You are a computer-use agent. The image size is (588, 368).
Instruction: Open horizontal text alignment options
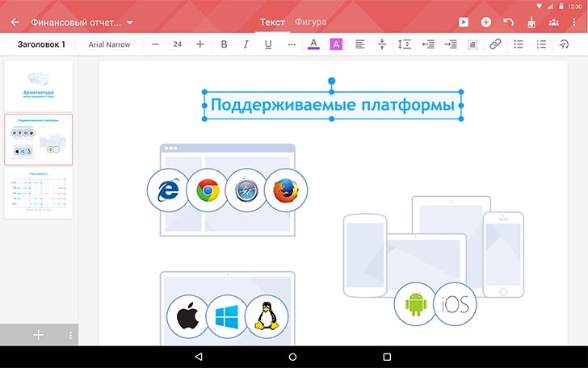(x=359, y=44)
